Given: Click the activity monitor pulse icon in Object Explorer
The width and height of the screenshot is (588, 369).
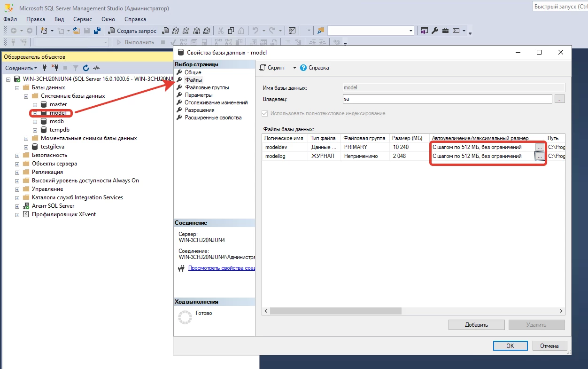Looking at the screenshot, I should pos(96,68).
